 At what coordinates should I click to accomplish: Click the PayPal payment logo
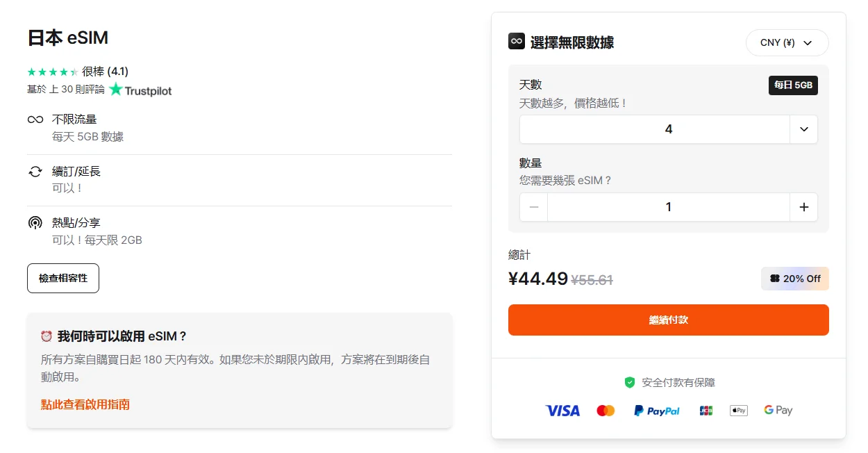click(x=656, y=411)
